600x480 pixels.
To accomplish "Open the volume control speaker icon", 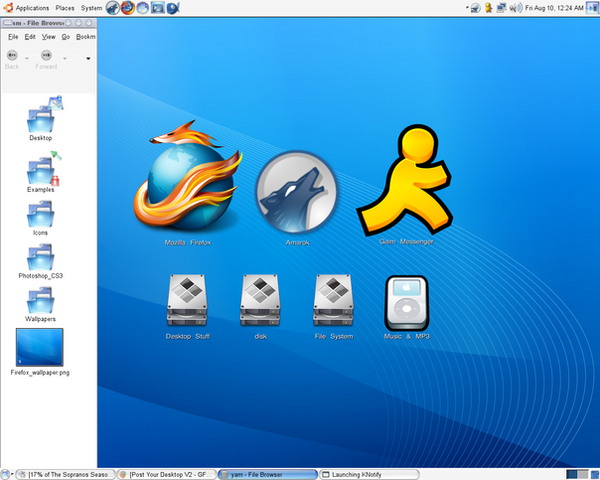I will (516, 8).
